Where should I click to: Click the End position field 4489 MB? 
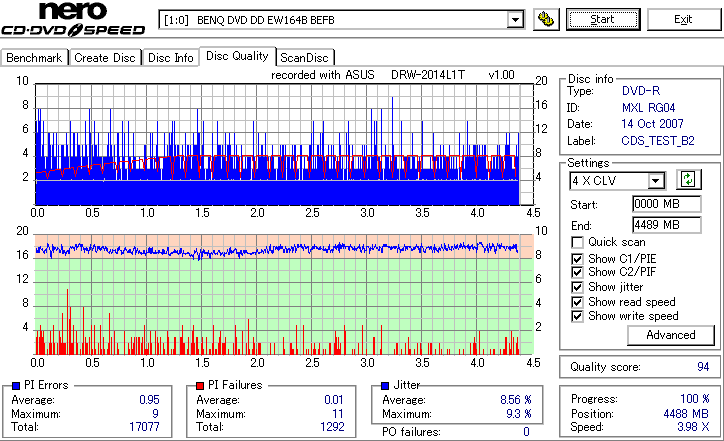pos(666,225)
